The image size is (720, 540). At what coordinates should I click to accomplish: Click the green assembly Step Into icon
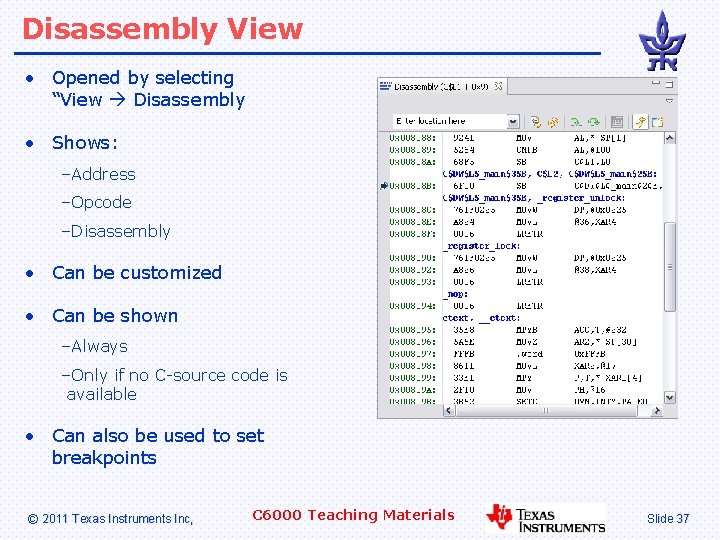point(576,122)
